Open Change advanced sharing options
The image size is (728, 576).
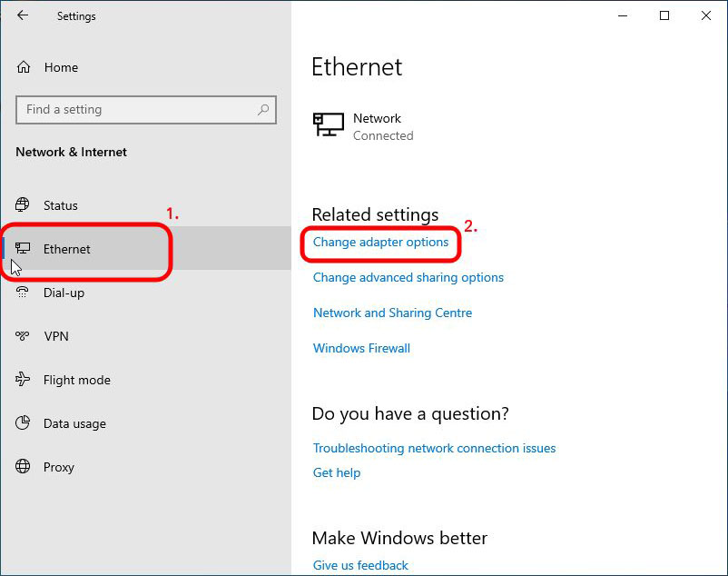tap(408, 278)
